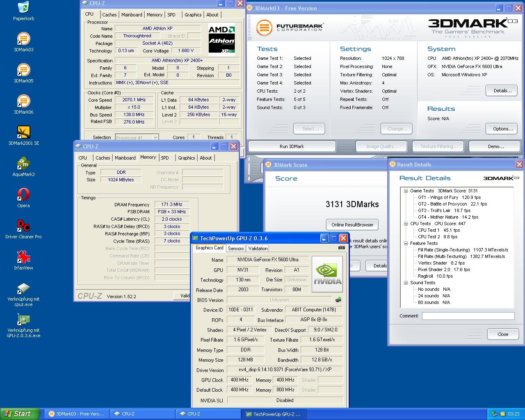Collapse the Game Tests tree node

pyautogui.click(x=406, y=191)
